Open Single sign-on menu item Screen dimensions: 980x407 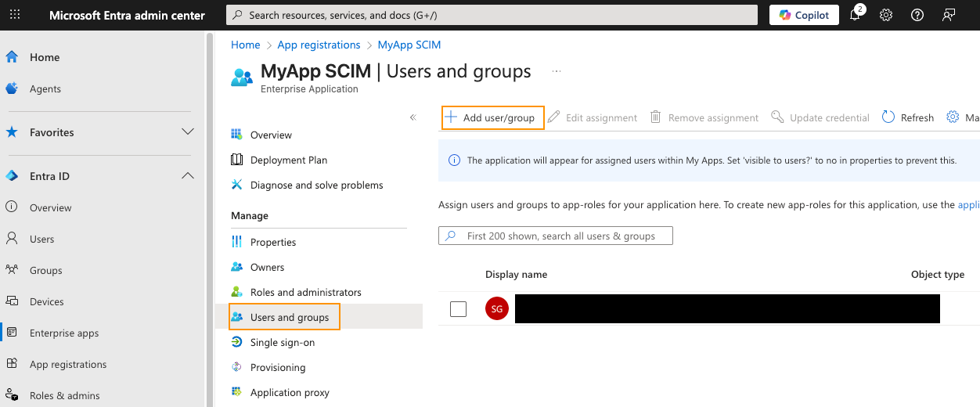coord(283,342)
